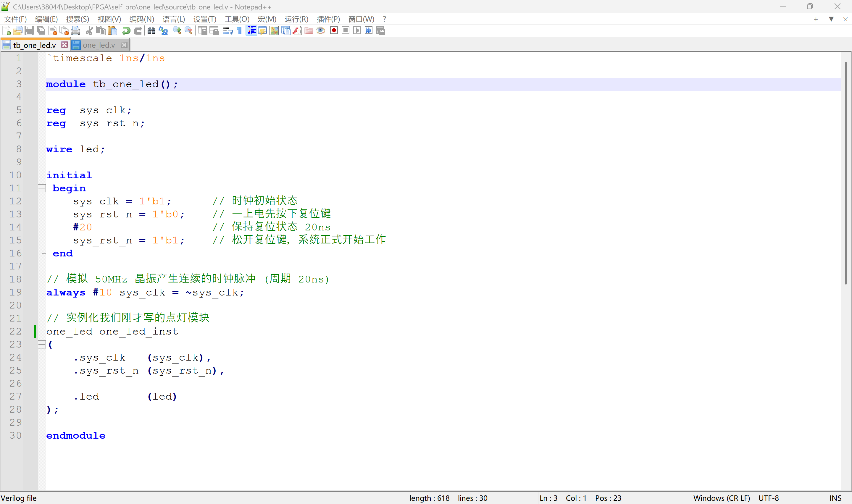This screenshot has width=852, height=504.
Task: Click the Undo toolbar icon
Action: coord(126,31)
